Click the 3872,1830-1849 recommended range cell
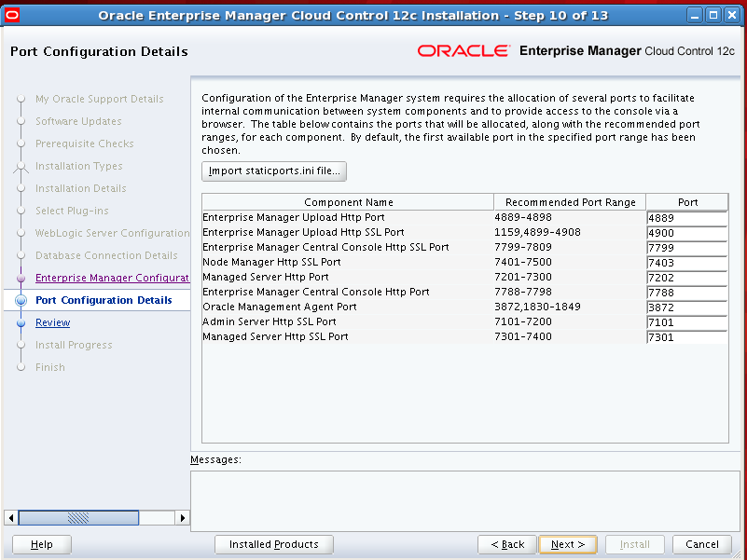Screen dimensions: 747x560 click(x=537, y=307)
